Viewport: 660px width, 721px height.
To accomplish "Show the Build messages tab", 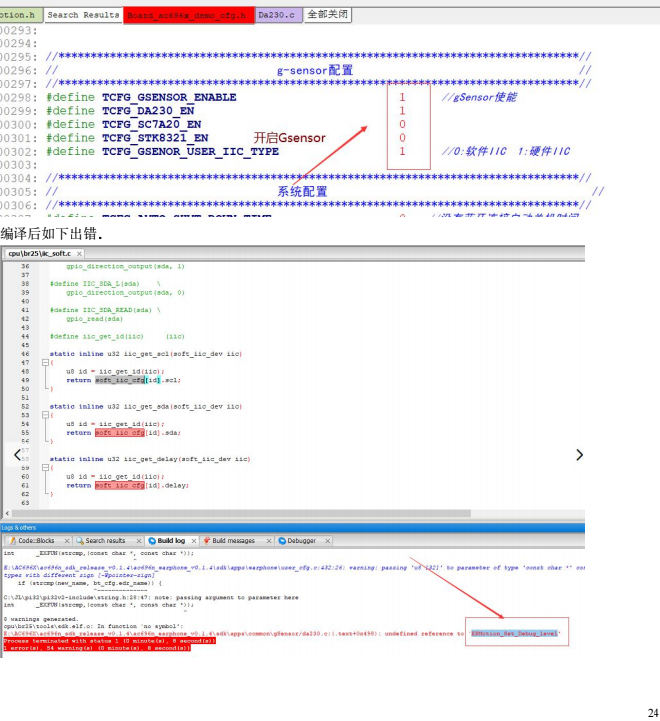I will tap(233, 541).
